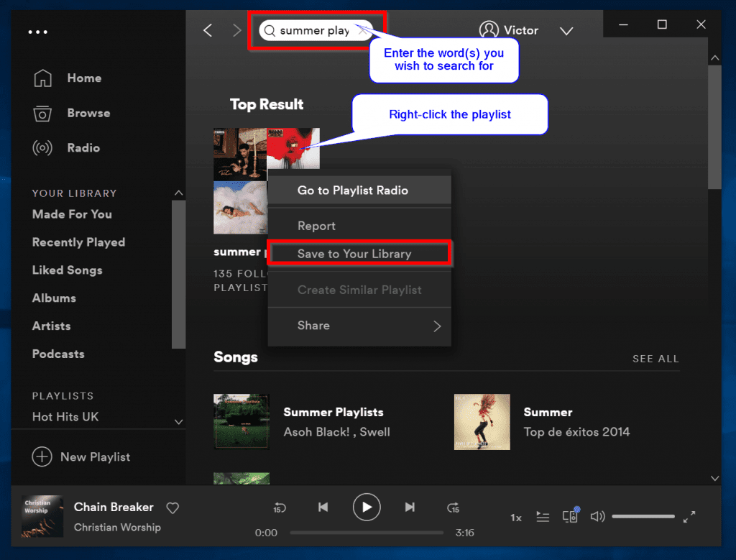Select the Summer Playlists song title

tap(333, 412)
